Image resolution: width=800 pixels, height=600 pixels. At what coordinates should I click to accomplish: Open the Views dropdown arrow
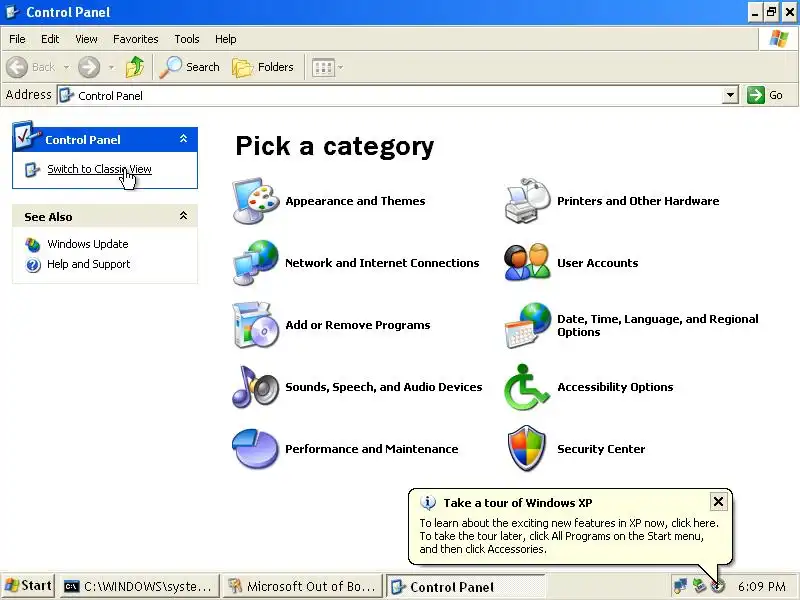pos(340,67)
